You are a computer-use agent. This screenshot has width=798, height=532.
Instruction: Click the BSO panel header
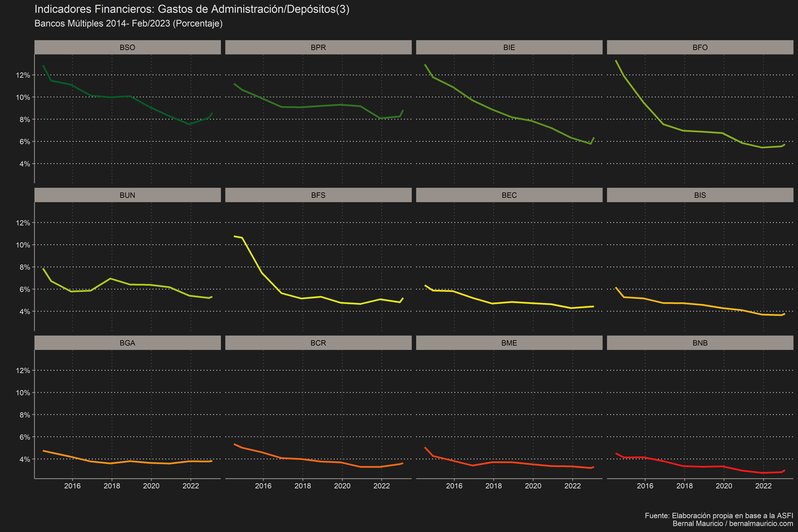click(x=128, y=47)
